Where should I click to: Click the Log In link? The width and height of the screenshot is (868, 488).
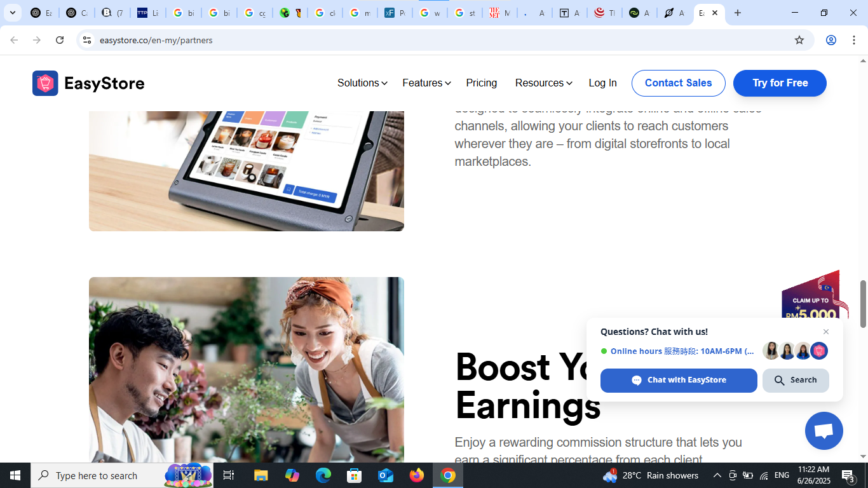coord(602,83)
